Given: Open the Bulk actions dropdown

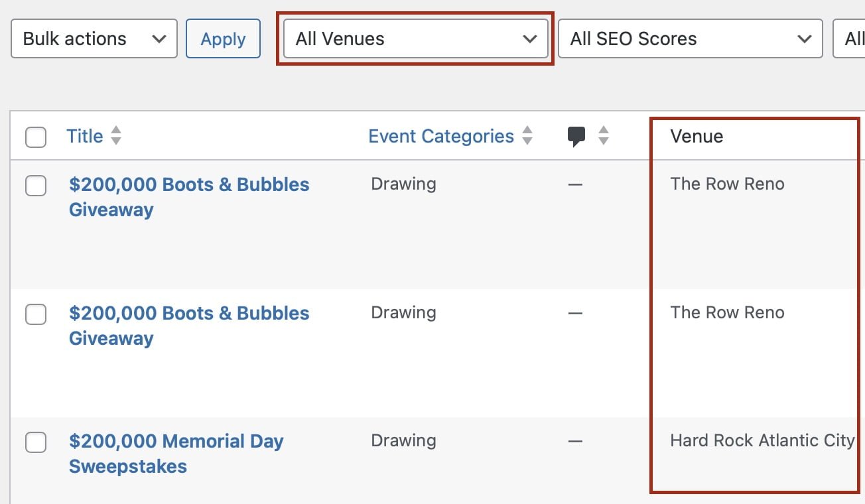Looking at the screenshot, I should click(x=94, y=39).
